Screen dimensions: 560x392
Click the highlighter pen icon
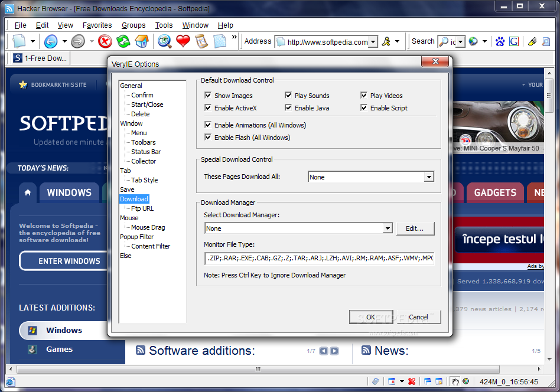click(532, 41)
